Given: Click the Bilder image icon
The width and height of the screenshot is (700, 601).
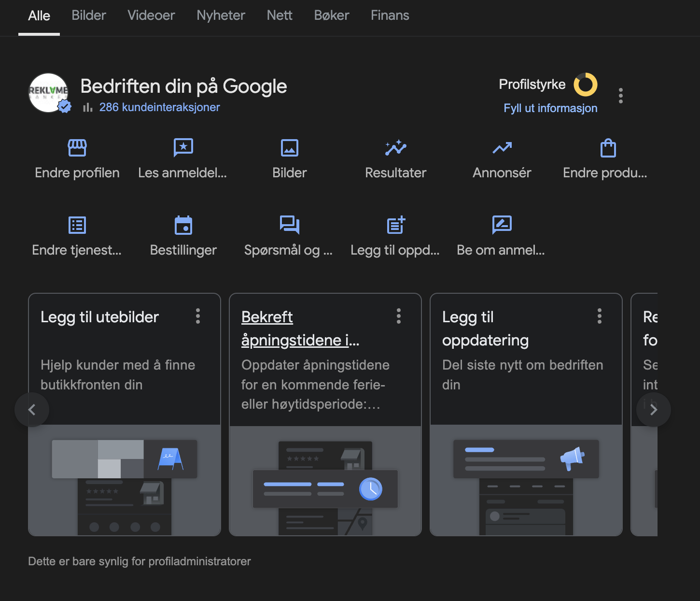Looking at the screenshot, I should pyautogui.click(x=290, y=148).
